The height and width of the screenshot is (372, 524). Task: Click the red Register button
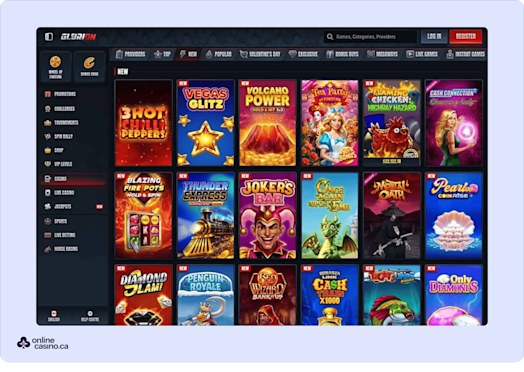(466, 36)
